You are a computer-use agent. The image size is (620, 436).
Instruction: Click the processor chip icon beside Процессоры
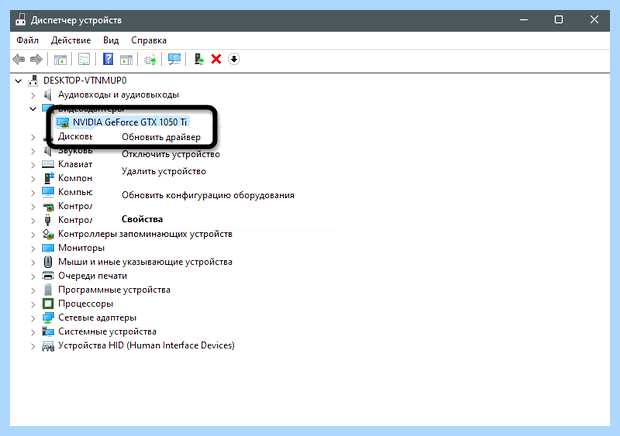point(48,304)
